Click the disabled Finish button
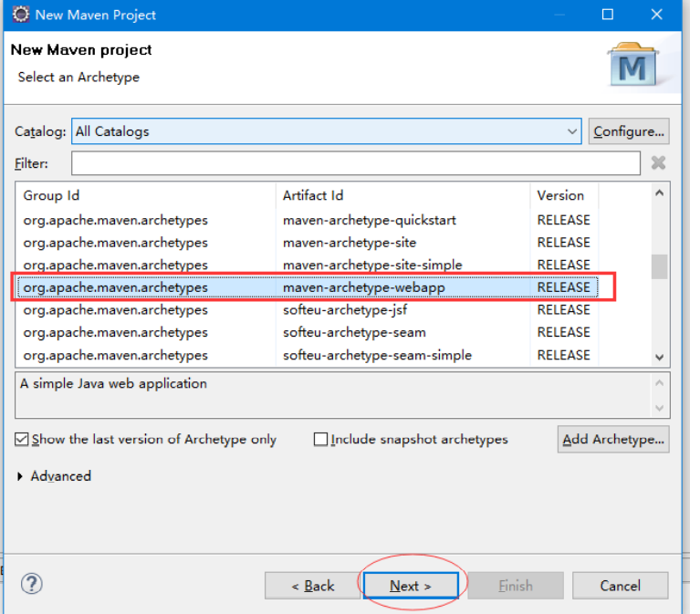 516,586
